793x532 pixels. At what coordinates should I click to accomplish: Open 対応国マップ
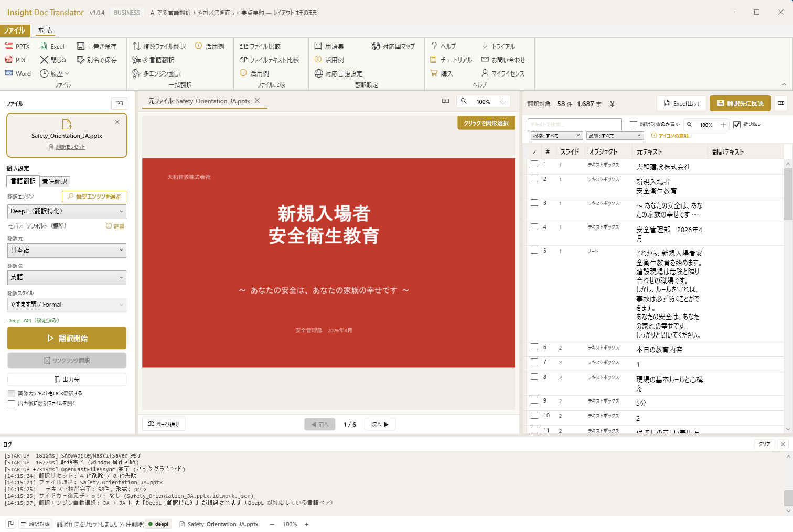click(x=393, y=46)
